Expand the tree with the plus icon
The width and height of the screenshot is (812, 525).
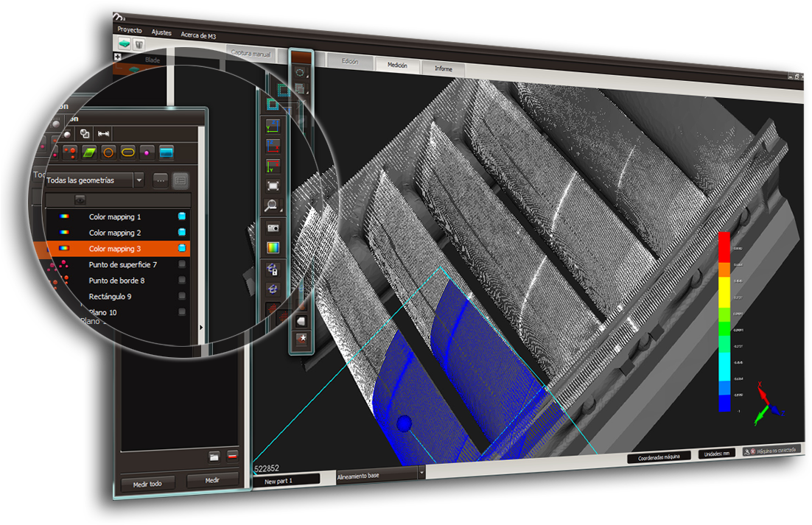tap(118, 57)
